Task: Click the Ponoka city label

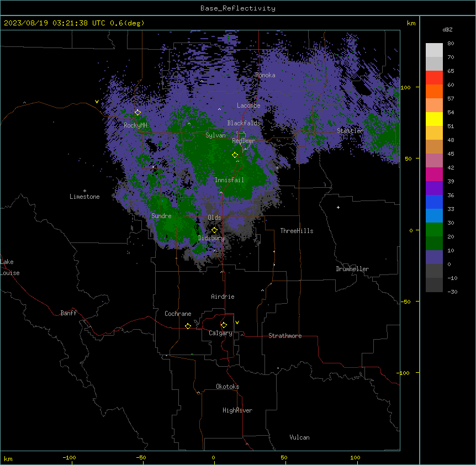Action: point(265,75)
